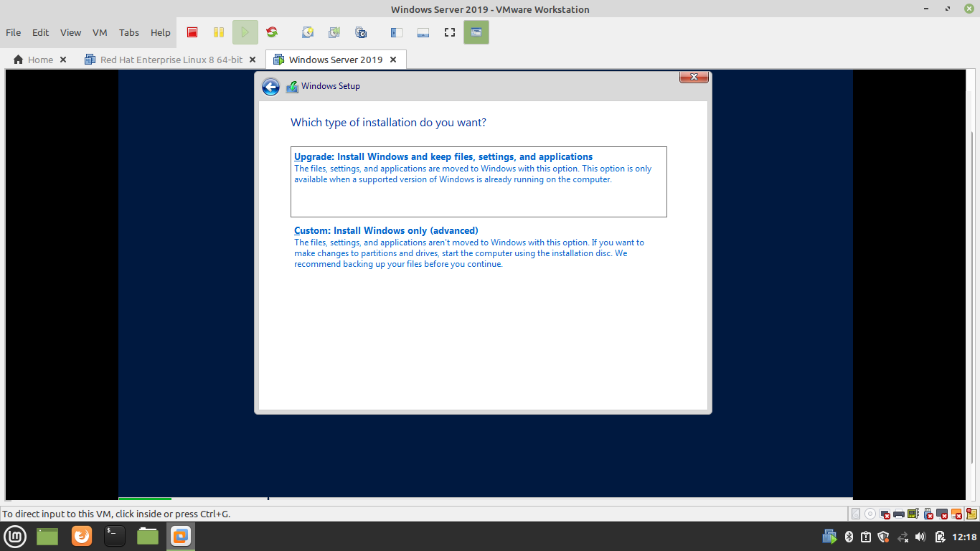Revert the VM to its previous snapshot
The height and width of the screenshot is (551, 980).
pyautogui.click(x=334, y=32)
